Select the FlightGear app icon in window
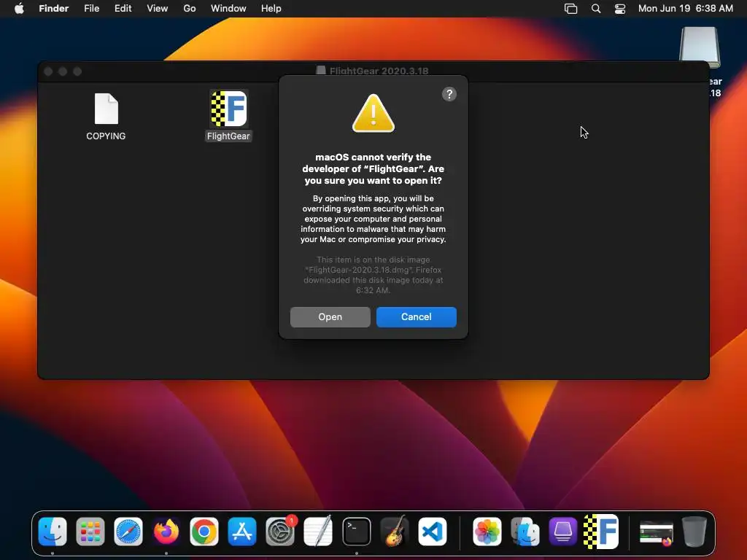747x560 pixels. coord(228,109)
